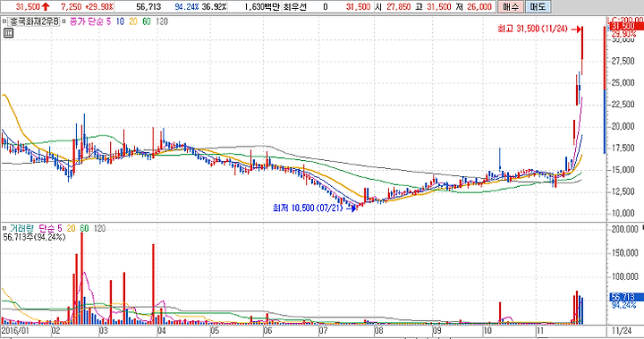Select the volume 20-day average label
This screenshot has width=644, height=339.
coord(71,228)
